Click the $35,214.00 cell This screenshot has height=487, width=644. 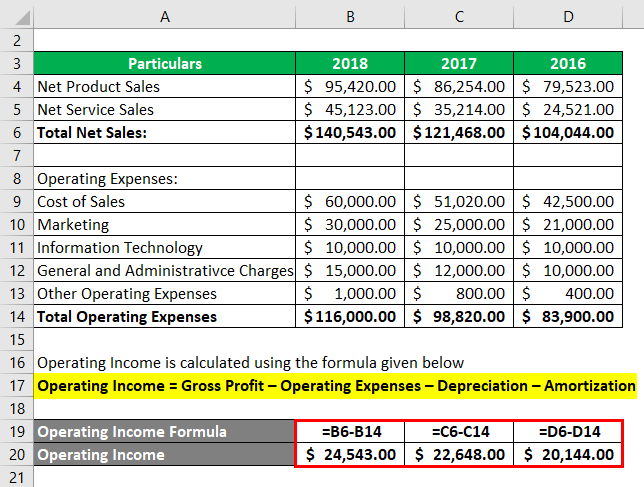tap(459, 109)
